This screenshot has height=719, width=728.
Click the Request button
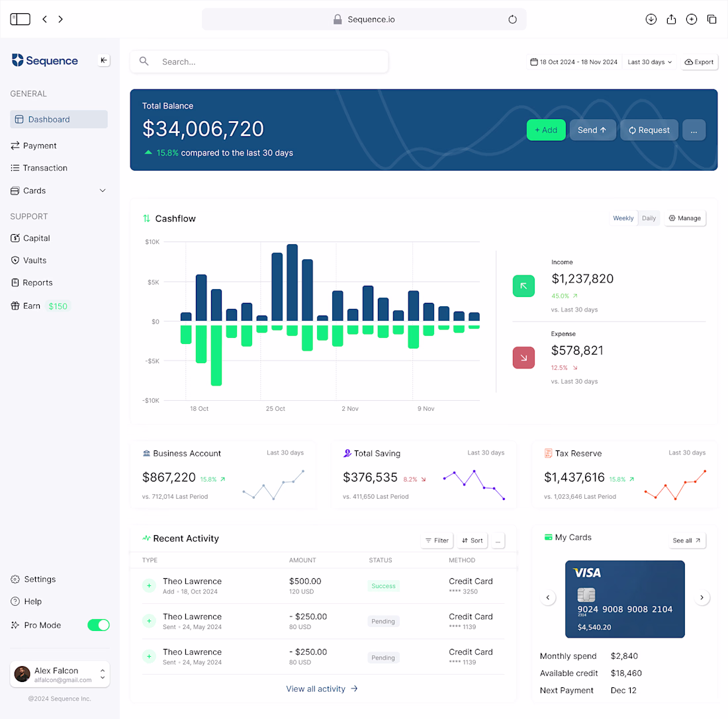(649, 130)
